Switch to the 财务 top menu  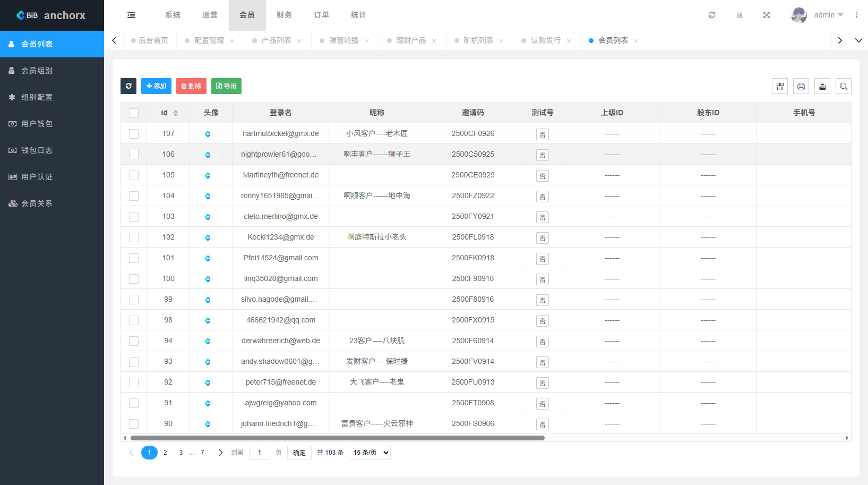click(x=284, y=15)
